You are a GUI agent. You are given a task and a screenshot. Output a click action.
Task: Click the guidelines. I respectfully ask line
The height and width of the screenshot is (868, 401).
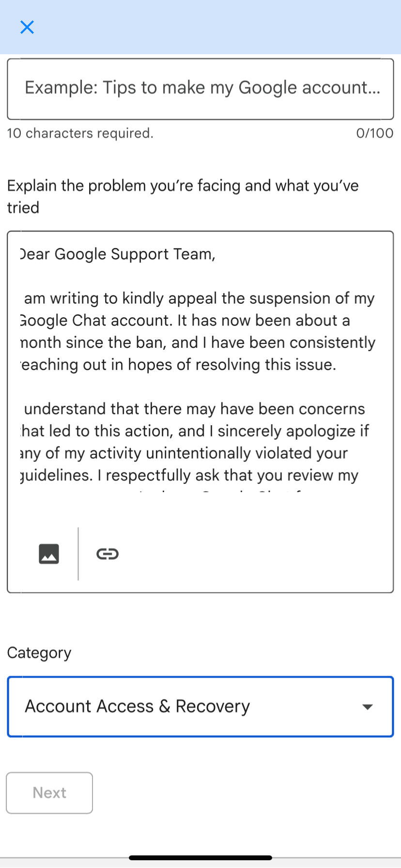(x=189, y=475)
